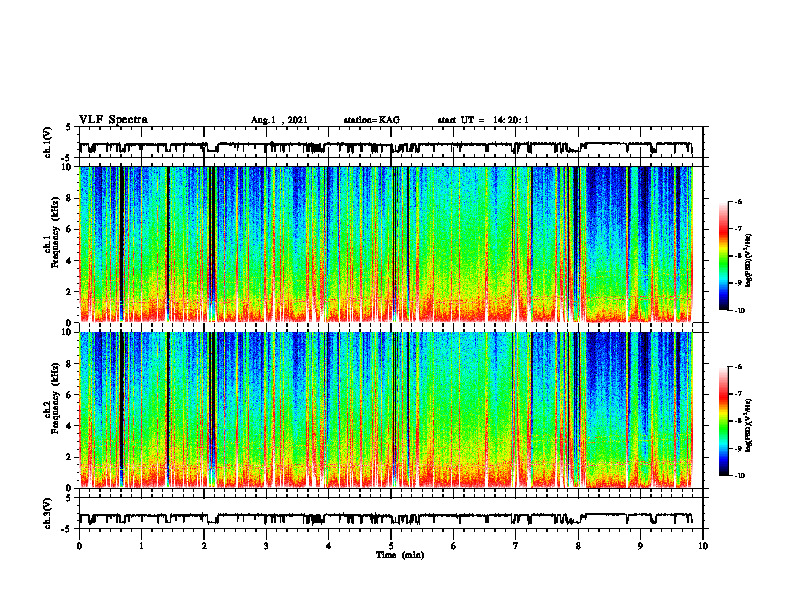
Task: Click the "2" kHz tick on ch.2 frequency axis
Action: click(70, 457)
